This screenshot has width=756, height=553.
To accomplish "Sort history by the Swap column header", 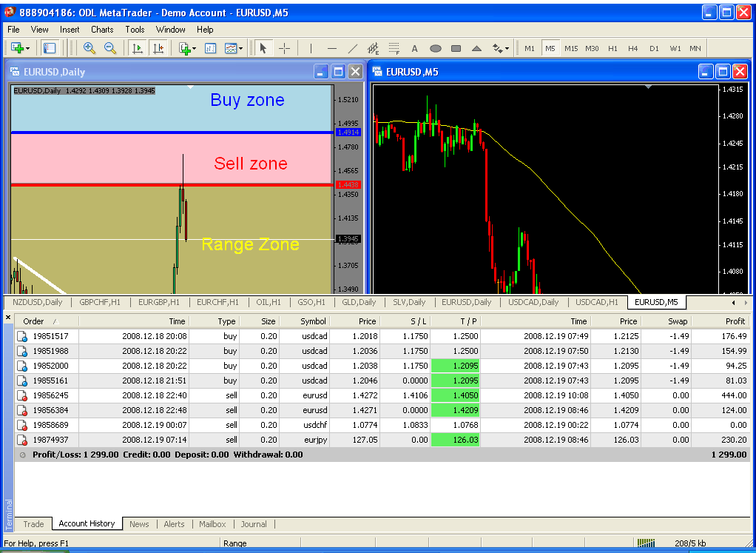I will coord(666,321).
